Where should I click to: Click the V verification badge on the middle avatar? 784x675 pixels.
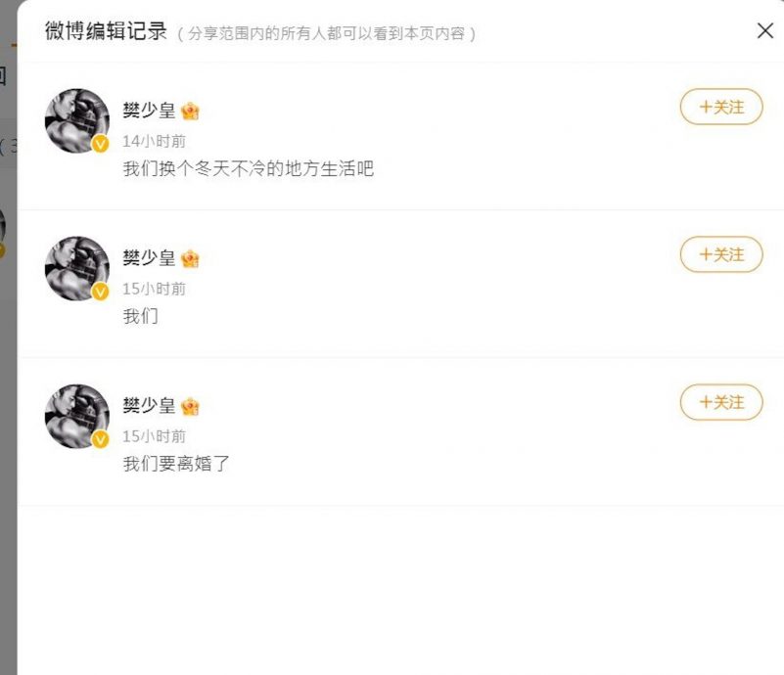tap(98, 292)
